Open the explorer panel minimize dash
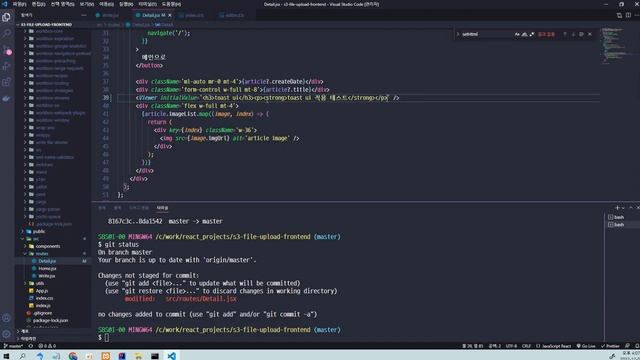The width and height of the screenshot is (640, 360). [84, 15]
